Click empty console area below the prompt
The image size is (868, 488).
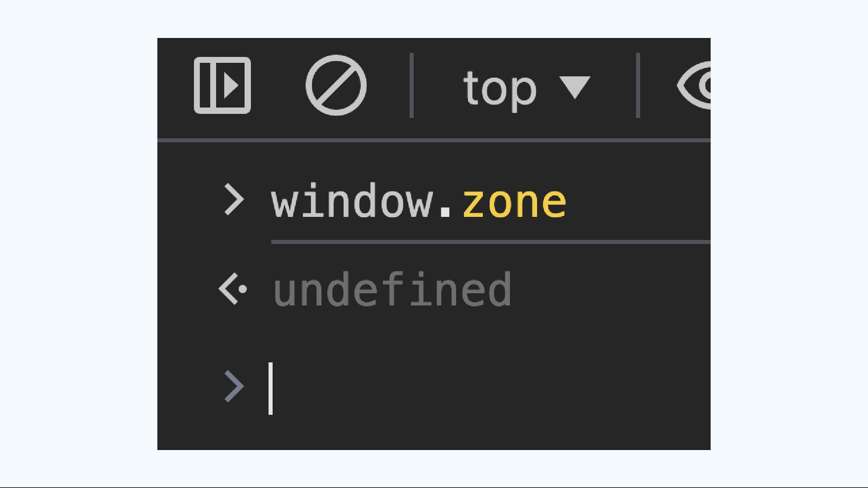tap(434, 433)
